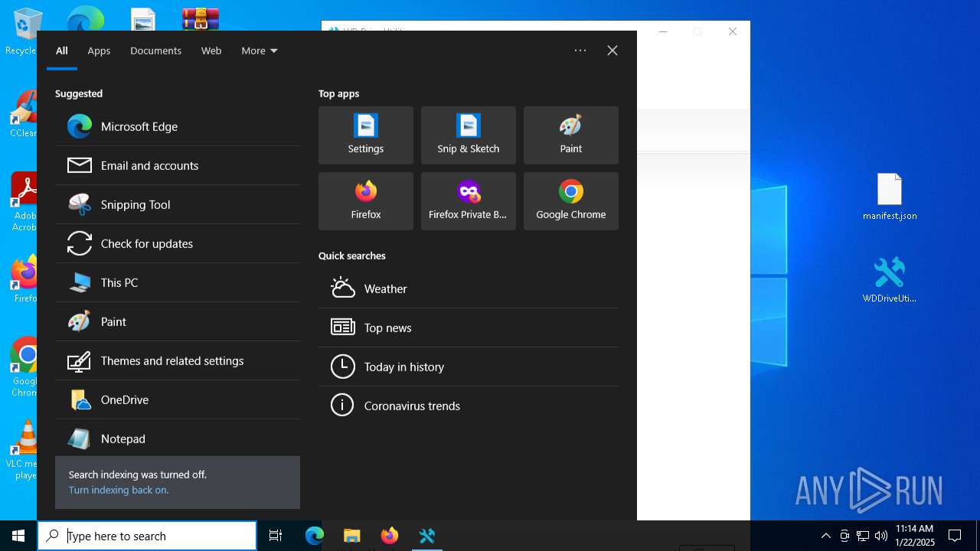Switch to the All search tab
Screen dimensions: 980x551
pyautogui.click(x=62, y=51)
